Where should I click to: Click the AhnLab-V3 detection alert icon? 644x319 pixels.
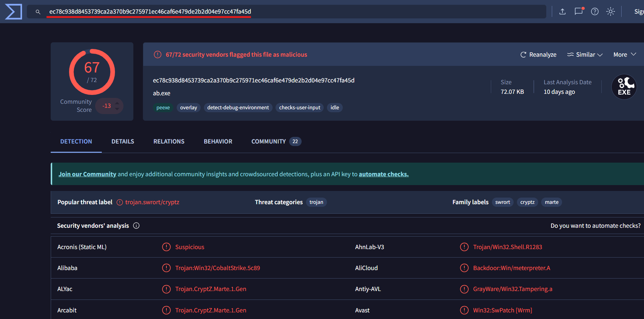click(464, 247)
